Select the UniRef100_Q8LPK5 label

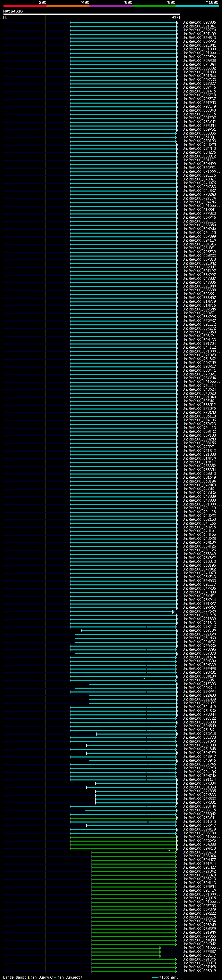[199, 615]
